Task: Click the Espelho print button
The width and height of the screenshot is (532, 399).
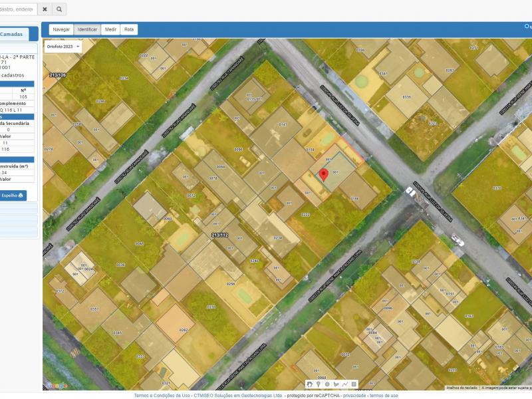Action: coord(12,196)
